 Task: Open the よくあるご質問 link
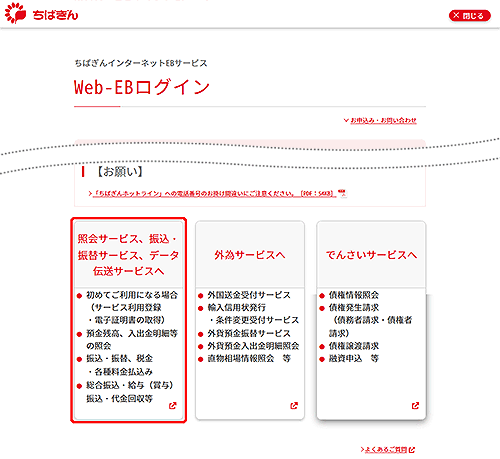(386, 450)
